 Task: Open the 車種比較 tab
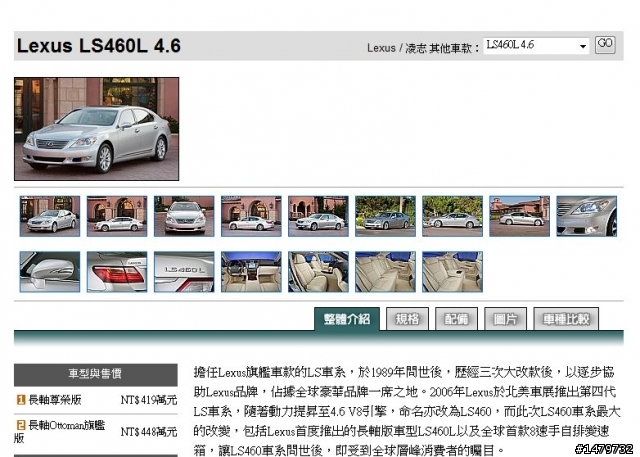coord(566,319)
